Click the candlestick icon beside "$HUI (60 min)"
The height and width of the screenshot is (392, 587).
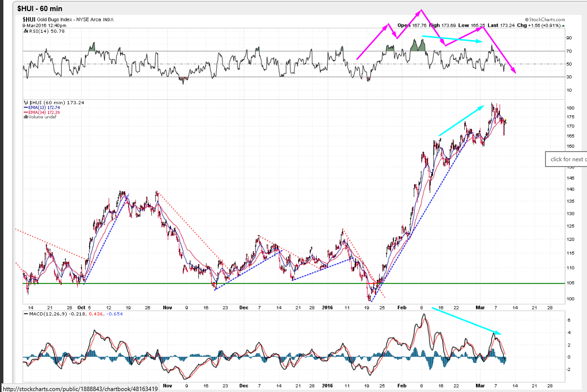point(26,102)
